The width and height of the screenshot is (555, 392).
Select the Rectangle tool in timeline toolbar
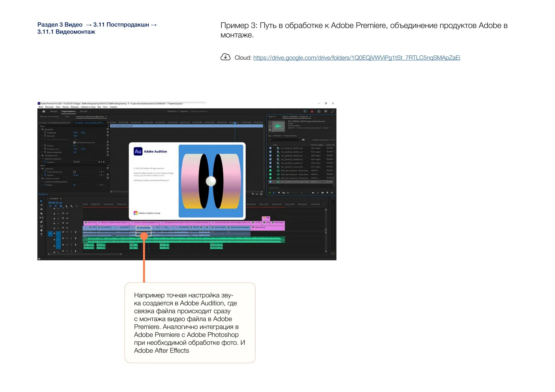[41, 226]
